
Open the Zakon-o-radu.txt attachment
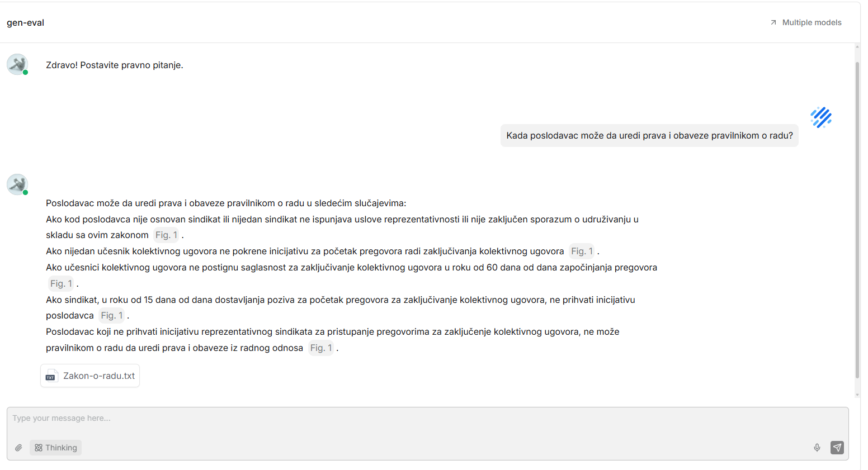[90, 376]
